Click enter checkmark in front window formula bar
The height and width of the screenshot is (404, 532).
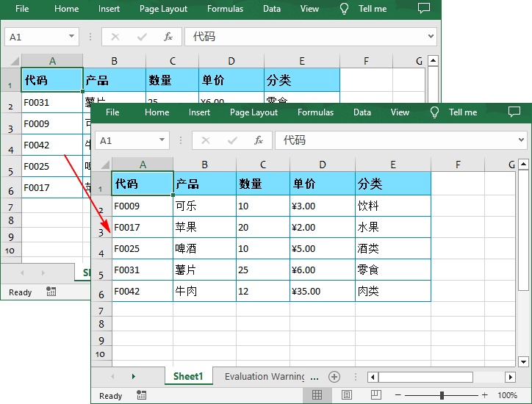click(x=232, y=140)
